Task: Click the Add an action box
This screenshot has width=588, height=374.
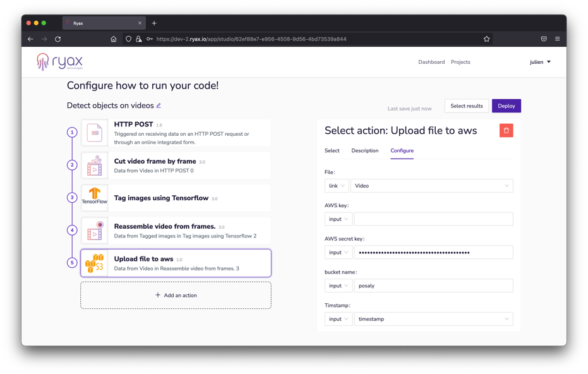Action: (176, 295)
